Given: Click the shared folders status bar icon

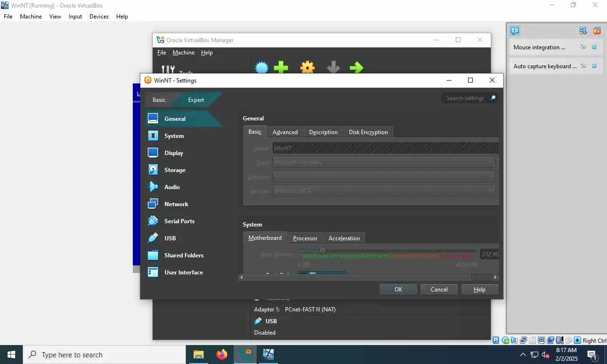Looking at the screenshot, I should click(x=532, y=340).
